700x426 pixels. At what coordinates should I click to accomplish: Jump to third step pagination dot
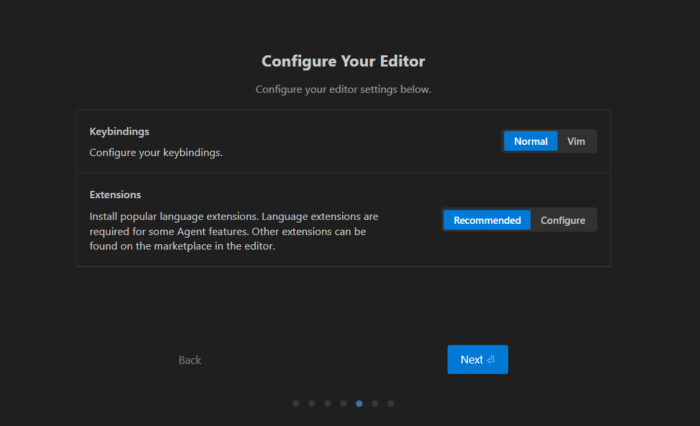tap(328, 404)
